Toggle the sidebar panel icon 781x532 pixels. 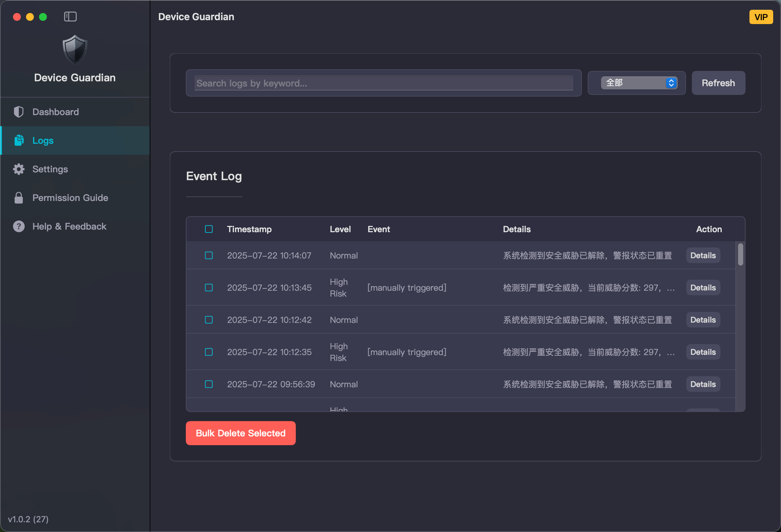click(x=70, y=17)
